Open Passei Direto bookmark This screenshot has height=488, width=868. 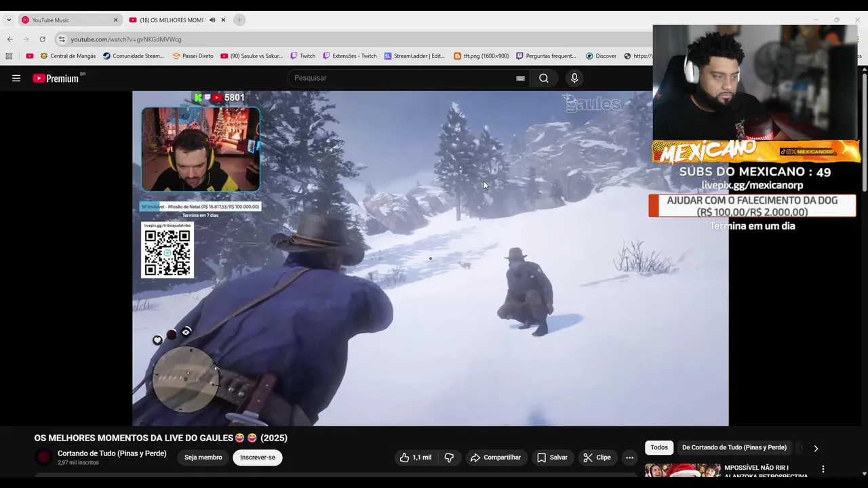pyautogui.click(x=193, y=56)
